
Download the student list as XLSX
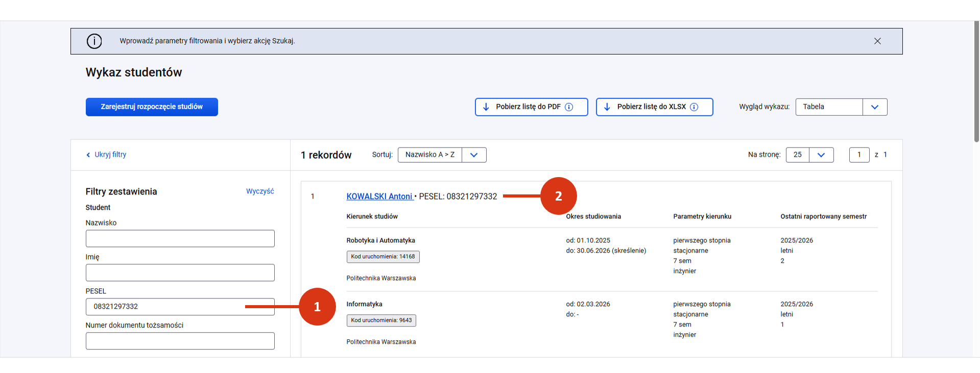pyautogui.click(x=654, y=107)
